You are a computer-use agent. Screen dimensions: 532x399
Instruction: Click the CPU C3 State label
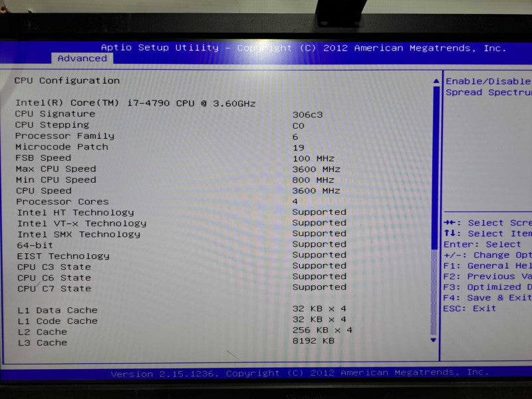(x=55, y=267)
